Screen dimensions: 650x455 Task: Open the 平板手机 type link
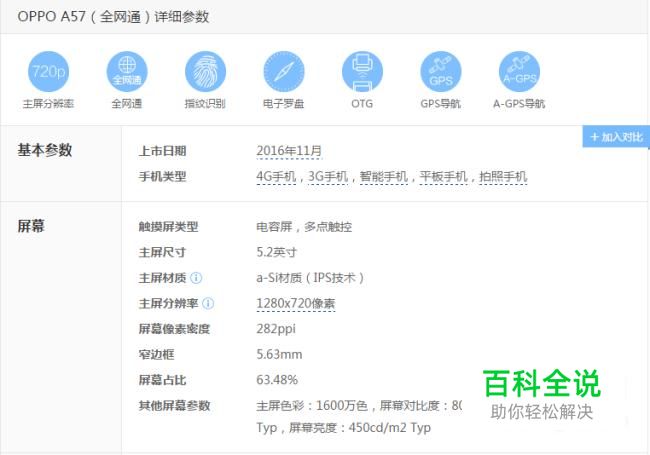(444, 177)
